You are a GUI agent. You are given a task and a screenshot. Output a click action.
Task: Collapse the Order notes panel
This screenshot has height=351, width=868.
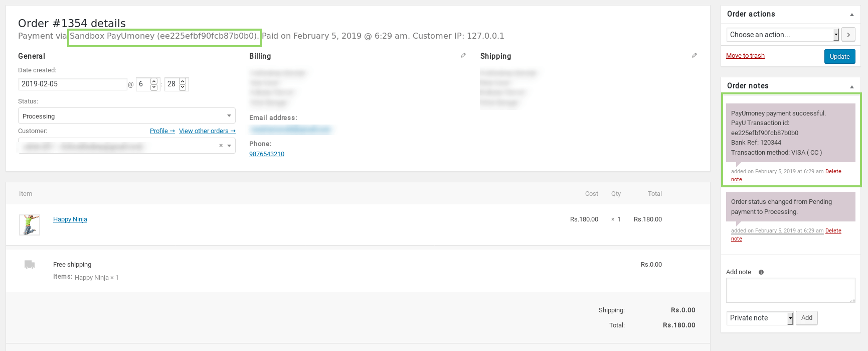(852, 86)
